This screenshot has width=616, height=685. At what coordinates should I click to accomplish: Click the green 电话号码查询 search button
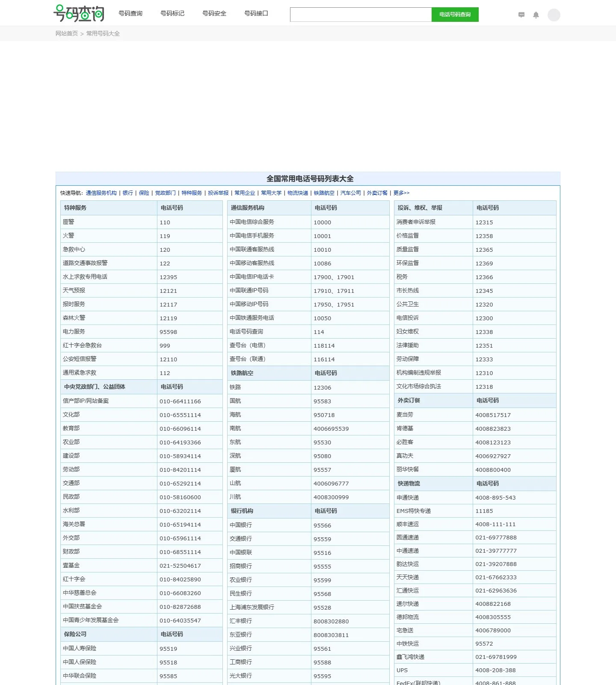click(x=455, y=15)
